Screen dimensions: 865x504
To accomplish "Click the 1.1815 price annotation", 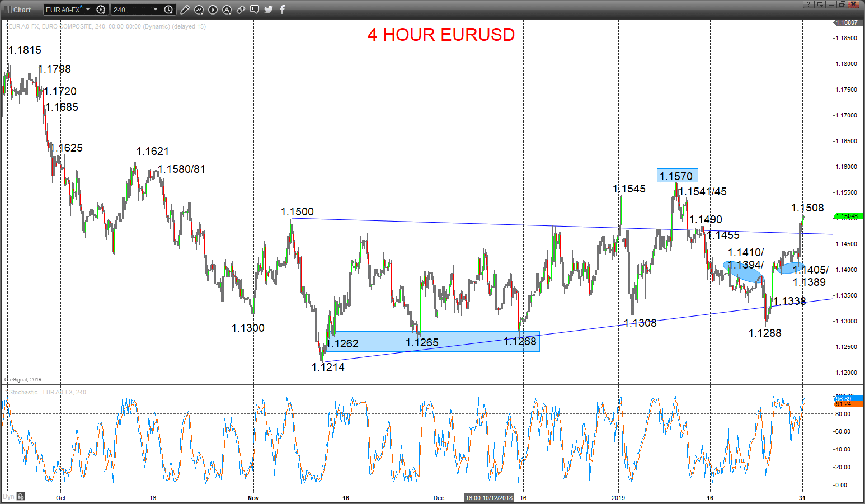I will coord(25,50).
